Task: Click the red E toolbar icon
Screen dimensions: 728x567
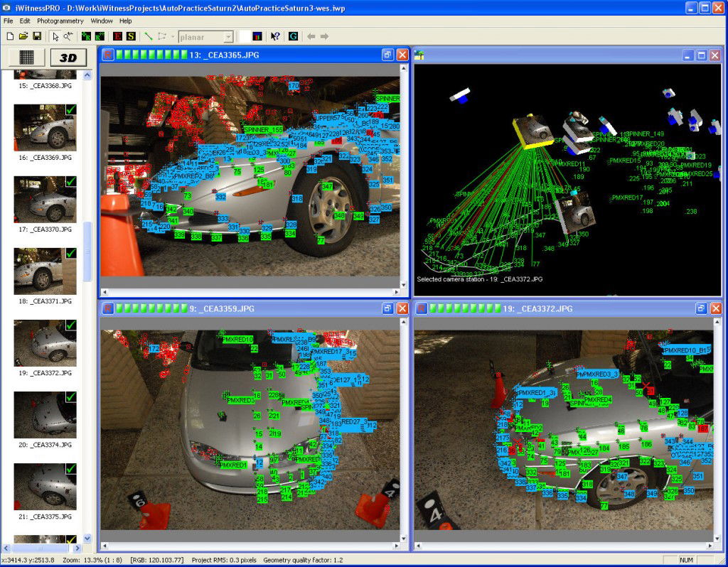Action: point(117,36)
